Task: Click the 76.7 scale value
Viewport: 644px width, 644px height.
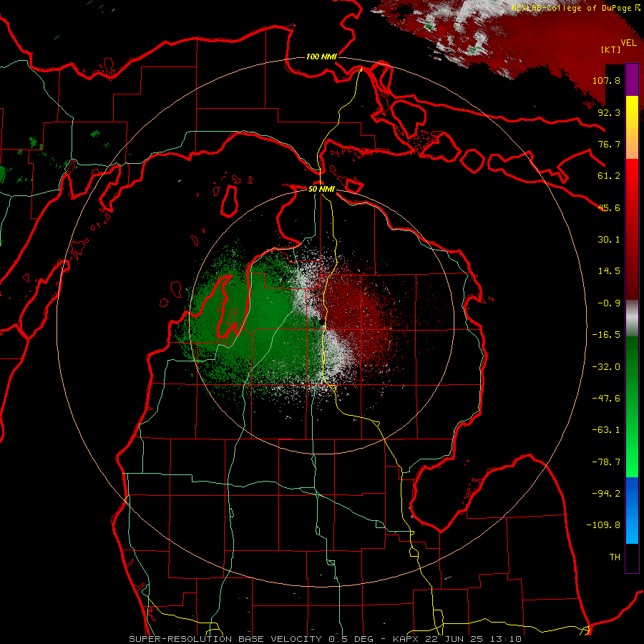Action: pyautogui.click(x=609, y=144)
